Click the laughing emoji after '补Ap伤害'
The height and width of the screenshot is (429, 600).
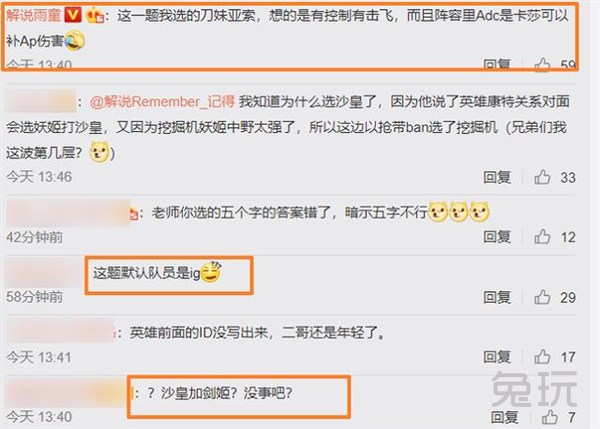pyautogui.click(x=74, y=41)
